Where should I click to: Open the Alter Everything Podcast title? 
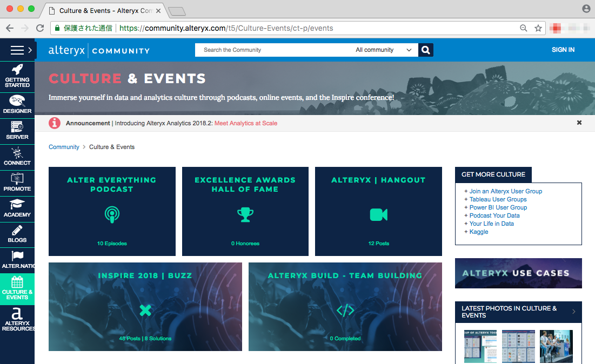click(x=112, y=185)
